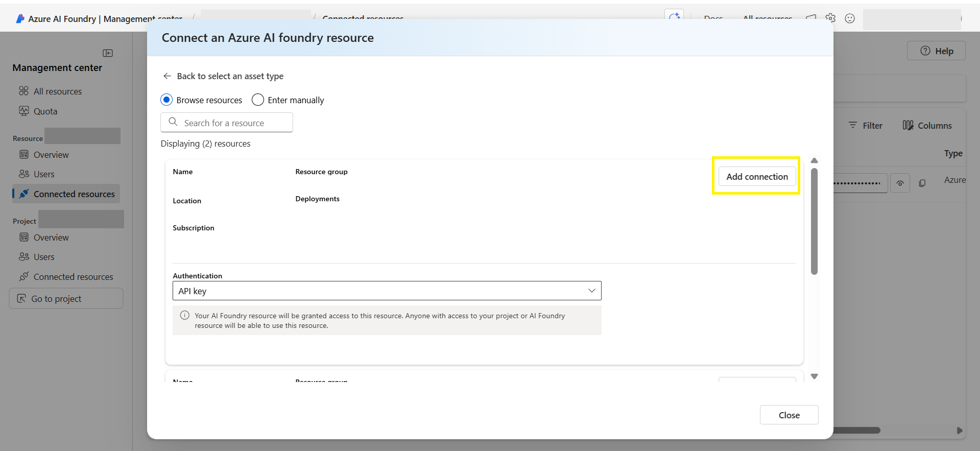The image size is (980, 451).
Task: Open the Filter option in background page
Action: click(x=866, y=126)
